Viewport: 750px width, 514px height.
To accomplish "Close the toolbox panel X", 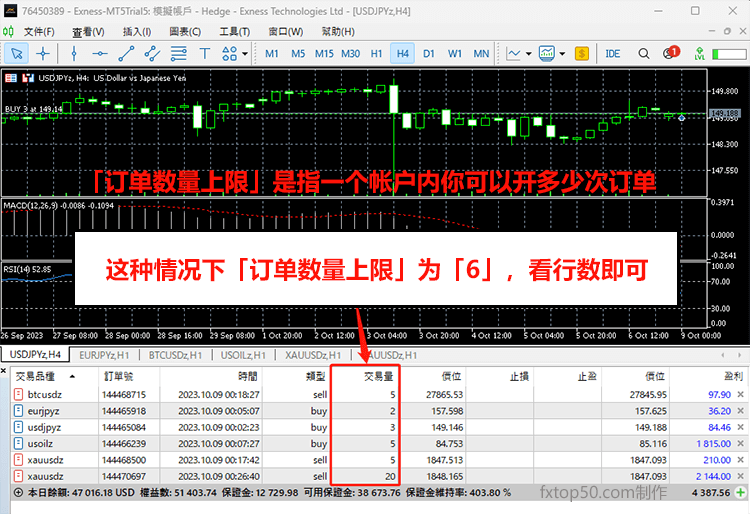I will click(x=3, y=371).
